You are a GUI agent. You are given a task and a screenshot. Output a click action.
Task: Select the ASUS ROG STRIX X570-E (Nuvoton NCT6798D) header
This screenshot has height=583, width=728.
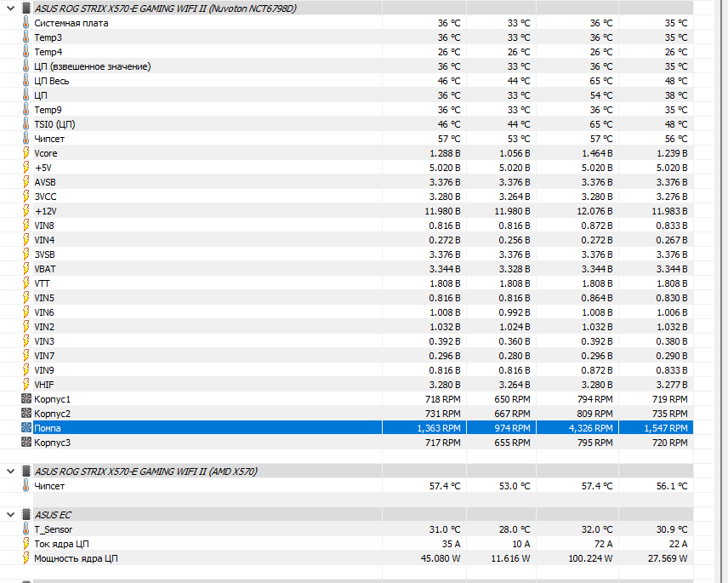(165, 9)
